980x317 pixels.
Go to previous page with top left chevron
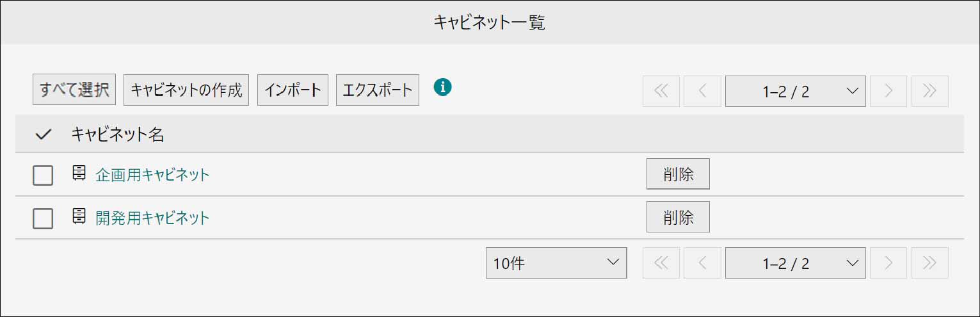click(x=702, y=92)
